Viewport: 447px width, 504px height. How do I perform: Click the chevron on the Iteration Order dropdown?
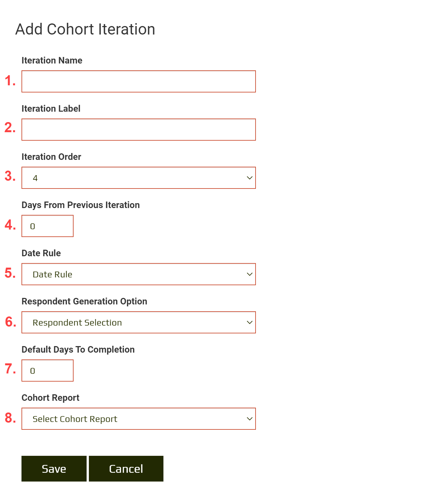tap(249, 178)
